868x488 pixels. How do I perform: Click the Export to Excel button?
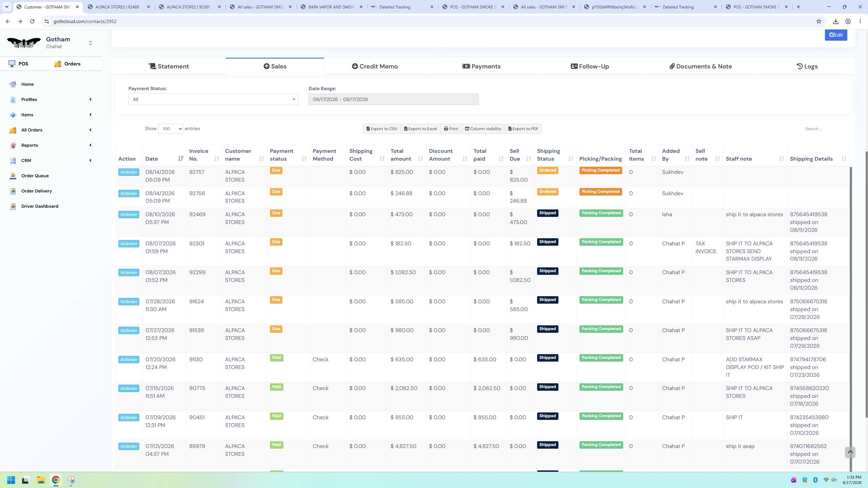point(420,129)
